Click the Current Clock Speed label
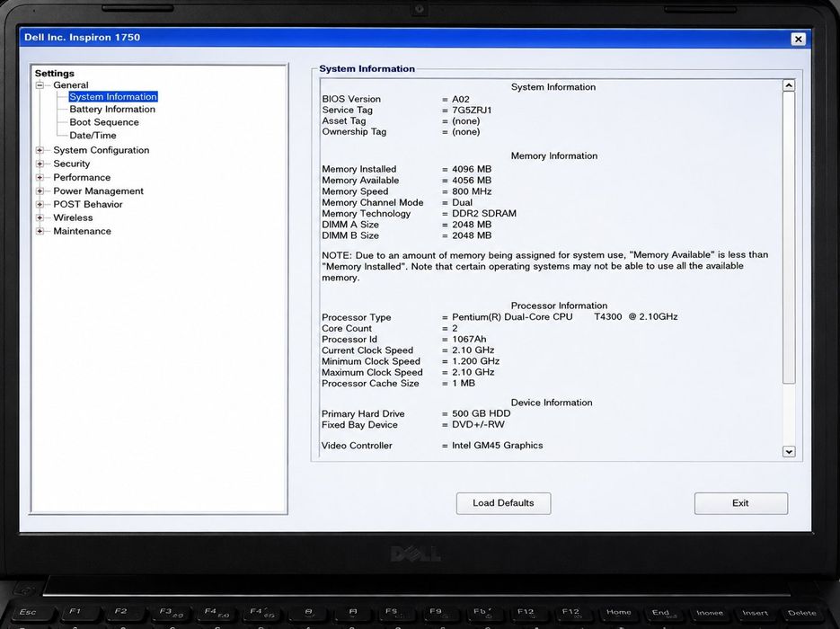Viewport: 840px width, 629px height. [367, 350]
